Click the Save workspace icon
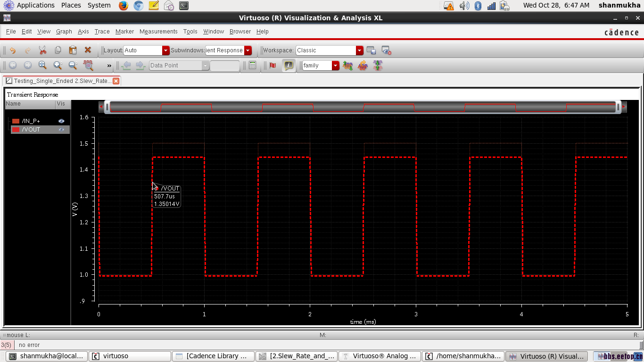The image size is (644, 362). [371, 50]
